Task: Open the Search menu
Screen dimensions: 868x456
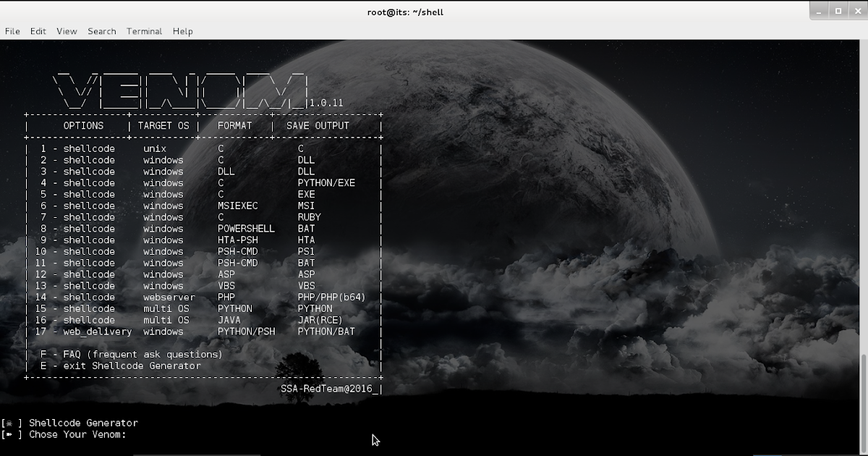Action: (101, 31)
